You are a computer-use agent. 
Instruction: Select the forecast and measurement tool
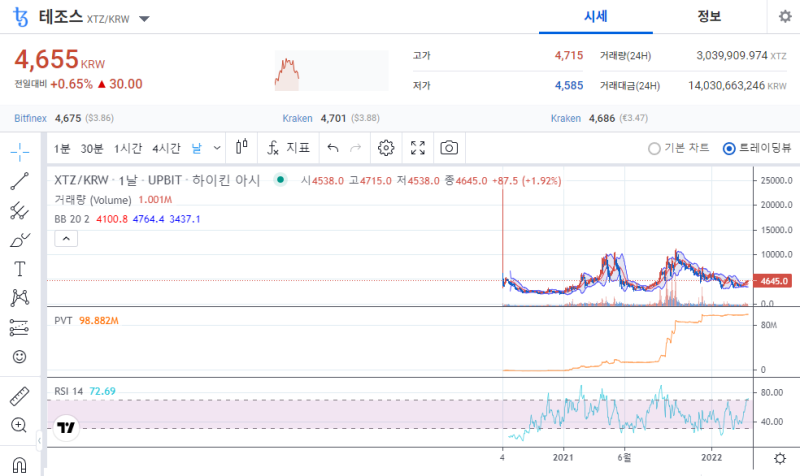pyautogui.click(x=19, y=328)
